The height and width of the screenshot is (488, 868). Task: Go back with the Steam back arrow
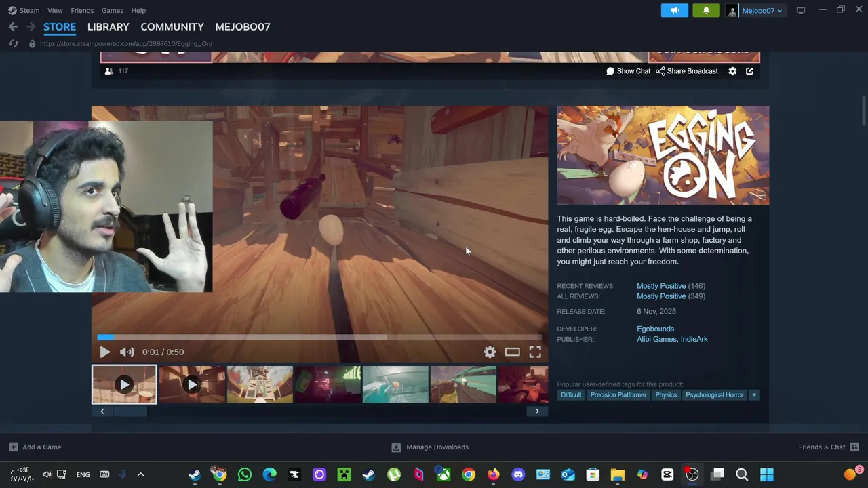pos(13,26)
